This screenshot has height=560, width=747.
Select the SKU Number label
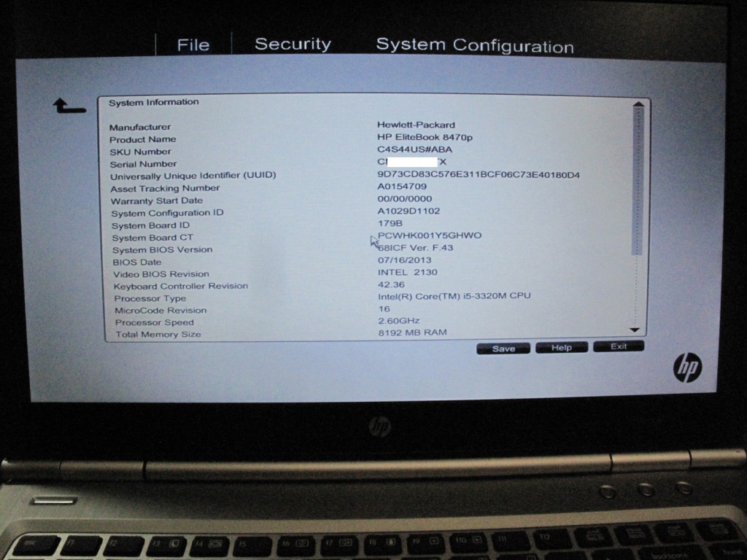click(140, 152)
